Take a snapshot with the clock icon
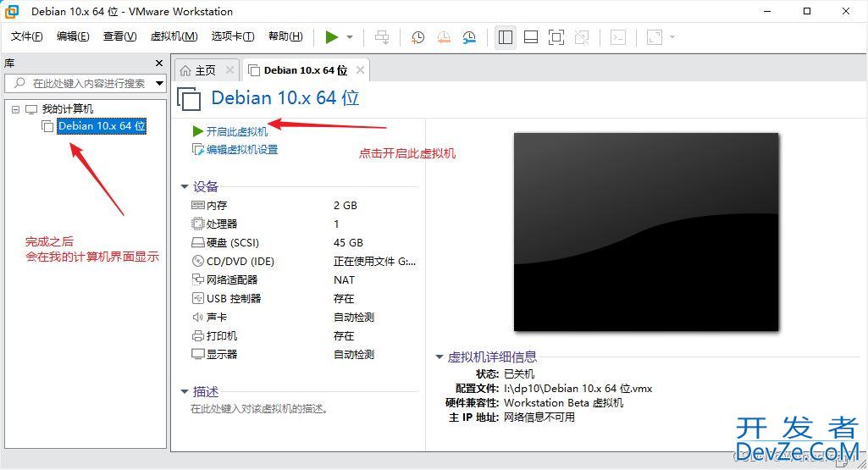The width and height of the screenshot is (868, 470). tap(418, 37)
